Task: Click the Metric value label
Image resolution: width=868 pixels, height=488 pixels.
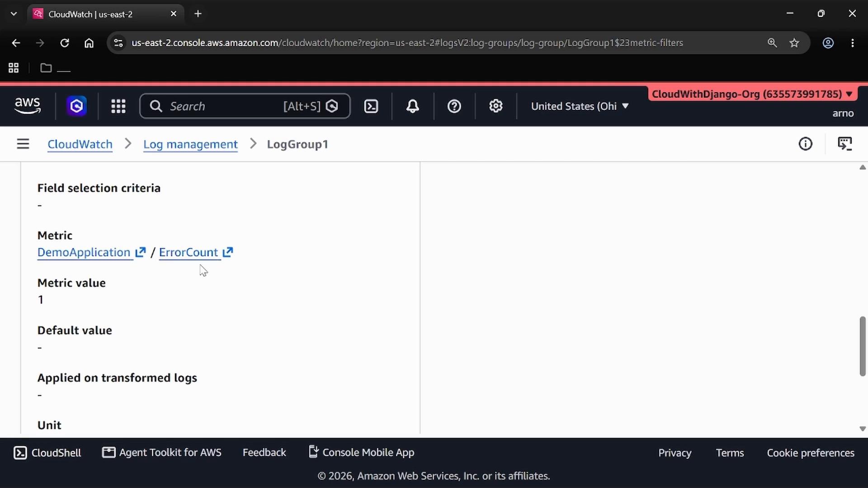Action: pyautogui.click(x=71, y=283)
